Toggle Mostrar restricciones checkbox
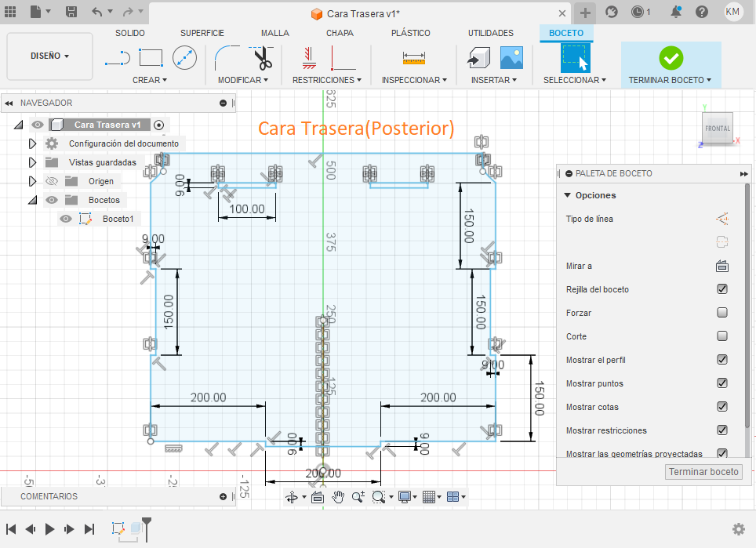Image resolution: width=756 pixels, height=548 pixels. click(721, 430)
